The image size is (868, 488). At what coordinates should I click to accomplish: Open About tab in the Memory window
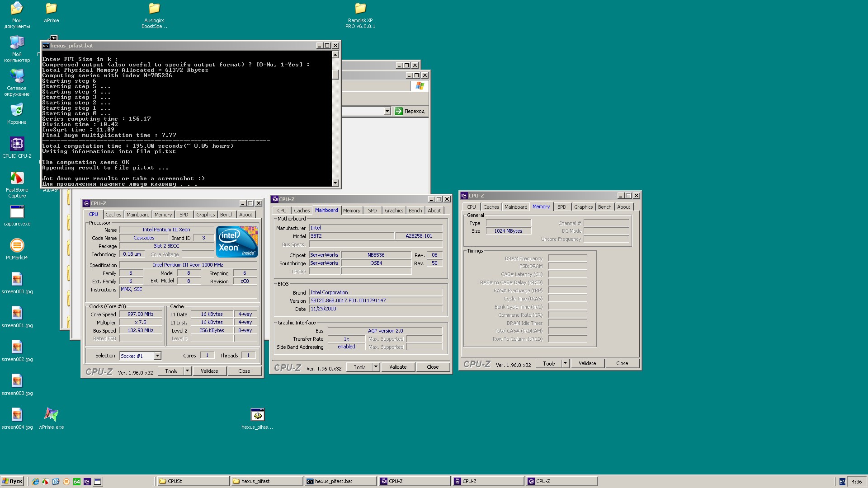click(x=623, y=207)
